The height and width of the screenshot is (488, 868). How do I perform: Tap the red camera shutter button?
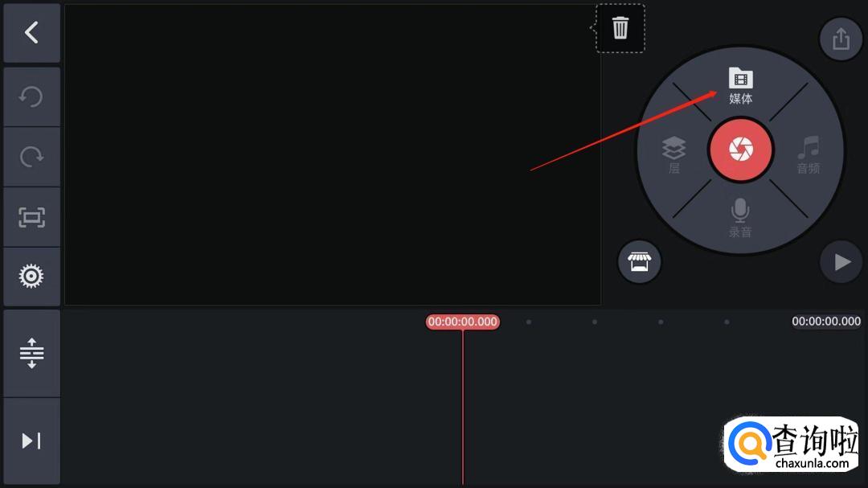[x=741, y=150]
